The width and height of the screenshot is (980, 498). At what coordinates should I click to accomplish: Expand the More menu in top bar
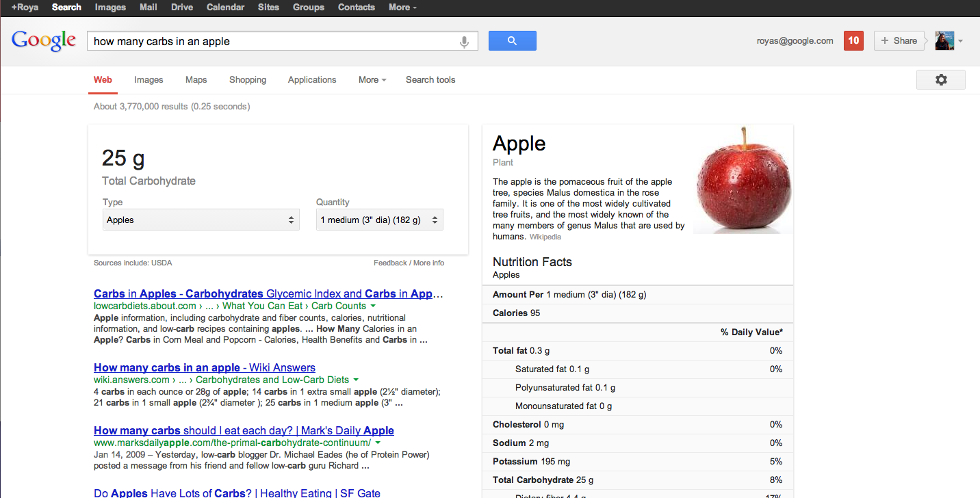tap(402, 8)
